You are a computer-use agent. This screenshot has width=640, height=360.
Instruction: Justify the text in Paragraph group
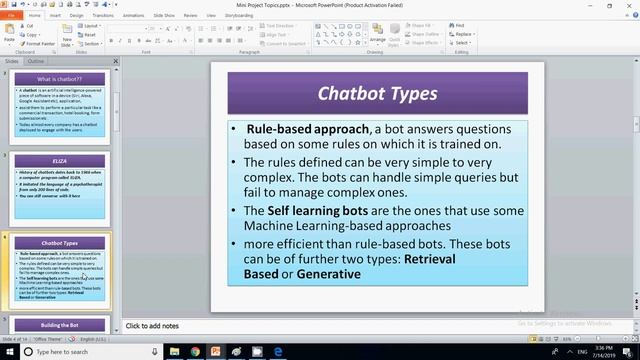[229, 41]
